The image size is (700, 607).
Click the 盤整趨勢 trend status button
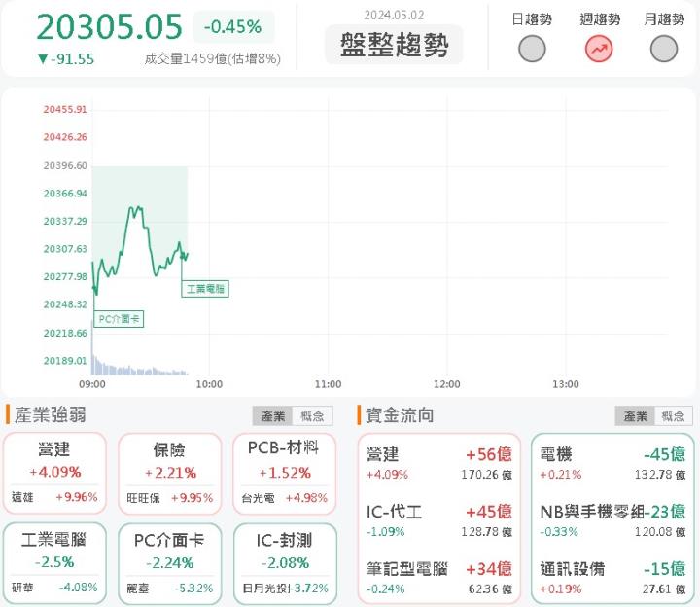pyautogui.click(x=394, y=46)
